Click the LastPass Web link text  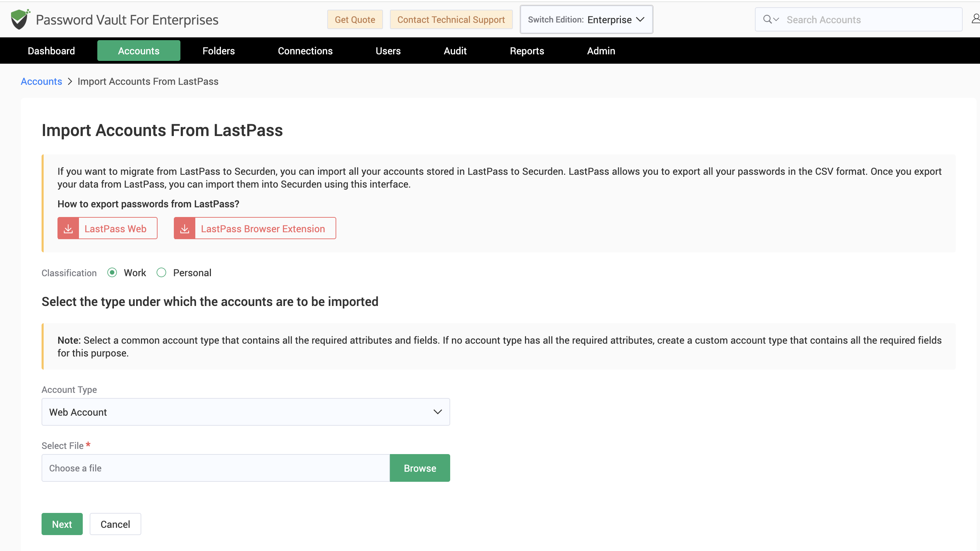click(115, 228)
